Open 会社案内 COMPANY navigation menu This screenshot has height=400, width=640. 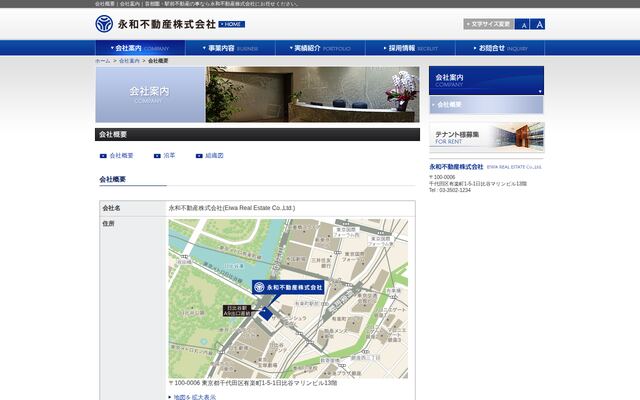(x=140, y=48)
